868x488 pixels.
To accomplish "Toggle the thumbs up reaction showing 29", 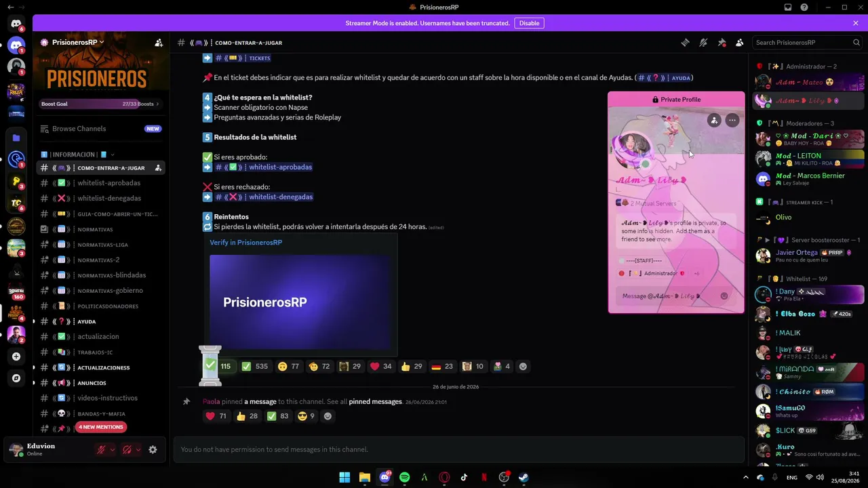I will point(412,367).
